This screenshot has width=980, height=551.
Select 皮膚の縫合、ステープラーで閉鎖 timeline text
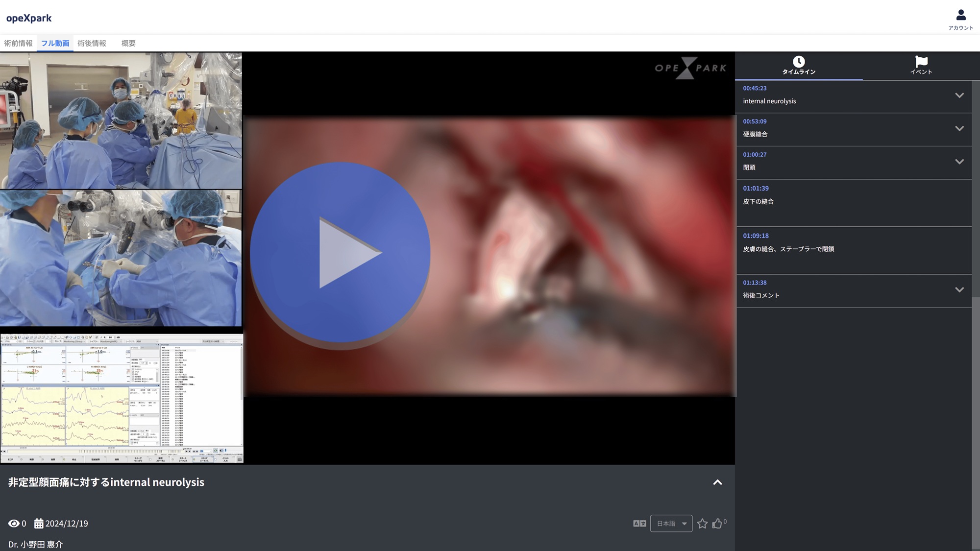(x=788, y=249)
